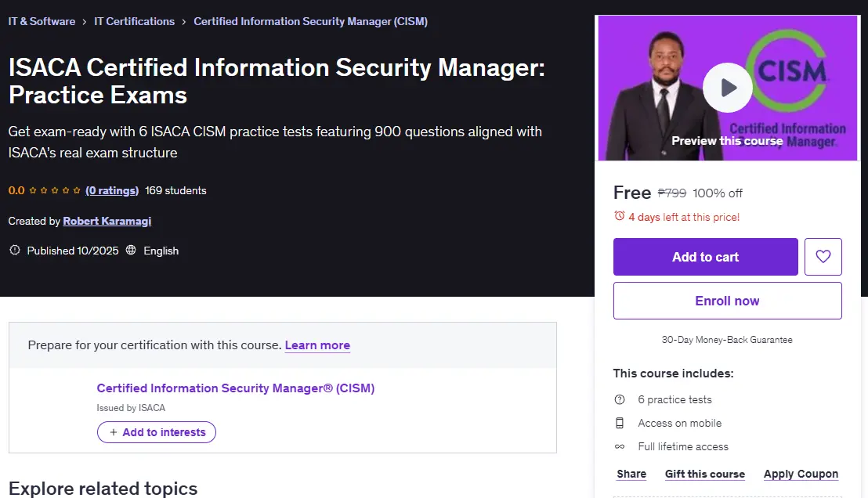Click Enroll now button

pos(728,301)
